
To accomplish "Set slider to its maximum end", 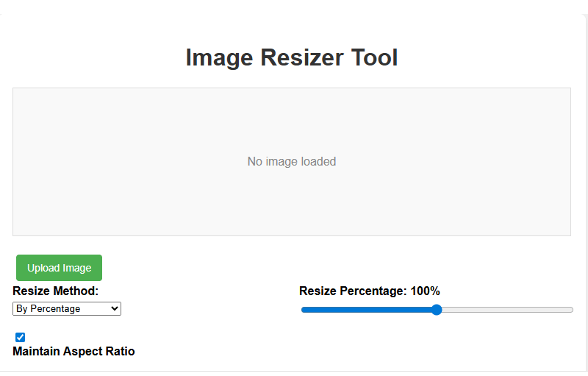I will click(572, 310).
